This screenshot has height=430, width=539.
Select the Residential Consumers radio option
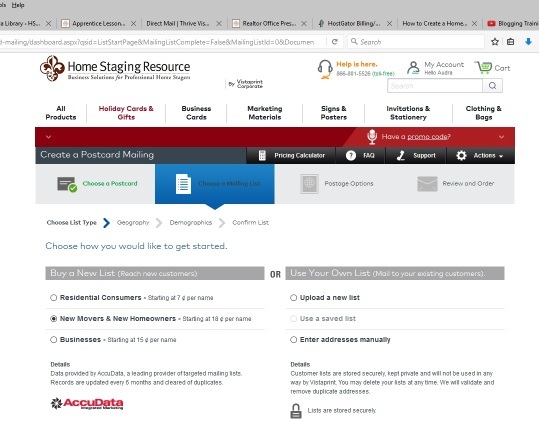pyautogui.click(x=53, y=298)
